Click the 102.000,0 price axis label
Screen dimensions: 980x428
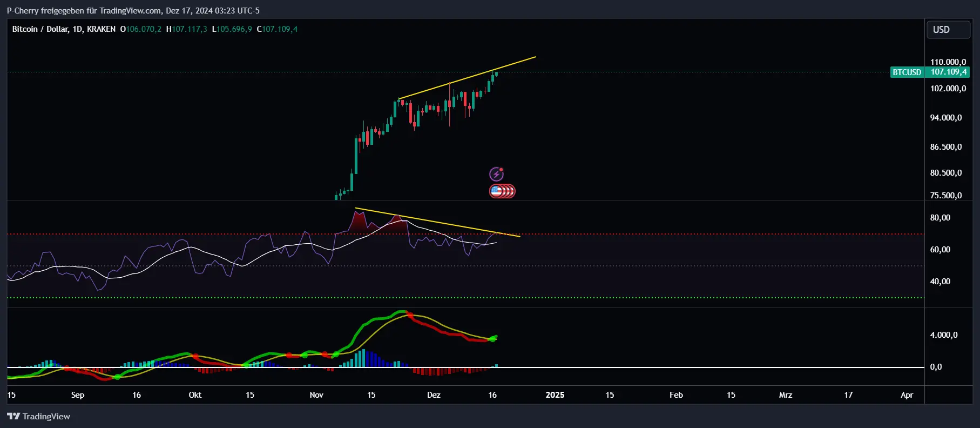point(948,89)
